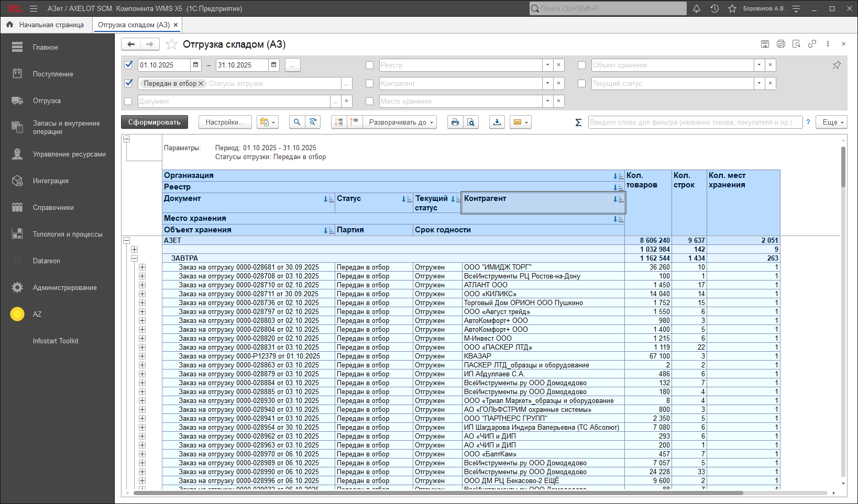Click the save diskette icon in report header

pos(765,44)
